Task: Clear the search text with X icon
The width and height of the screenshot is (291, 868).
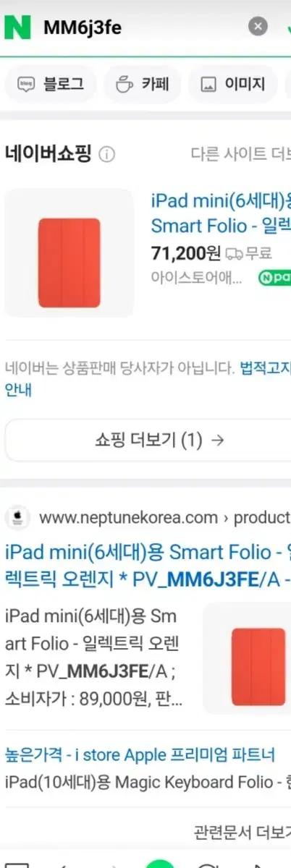Action: tap(258, 27)
